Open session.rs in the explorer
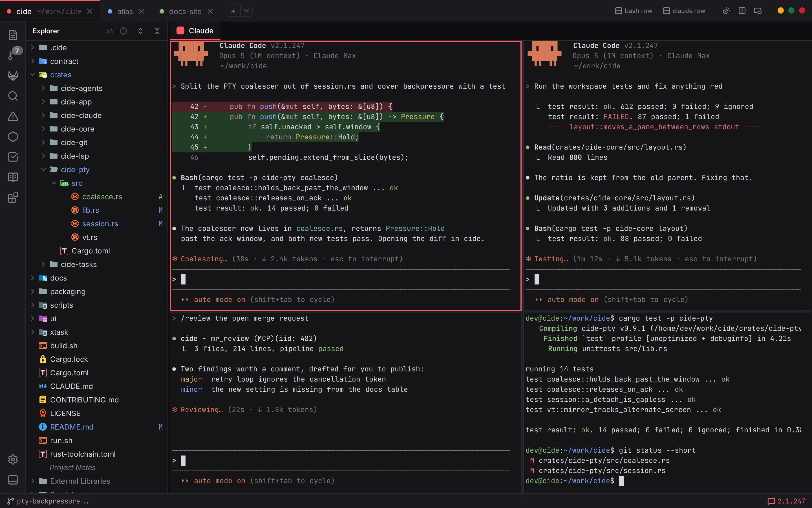Image resolution: width=812 pixels, height=508 pixels. coord(100,224)
